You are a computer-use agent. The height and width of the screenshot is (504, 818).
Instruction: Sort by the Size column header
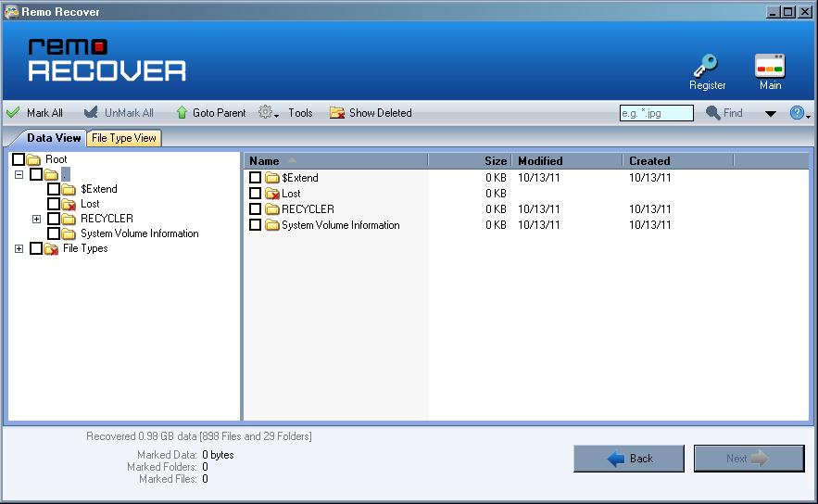click(x=470, y=160)
